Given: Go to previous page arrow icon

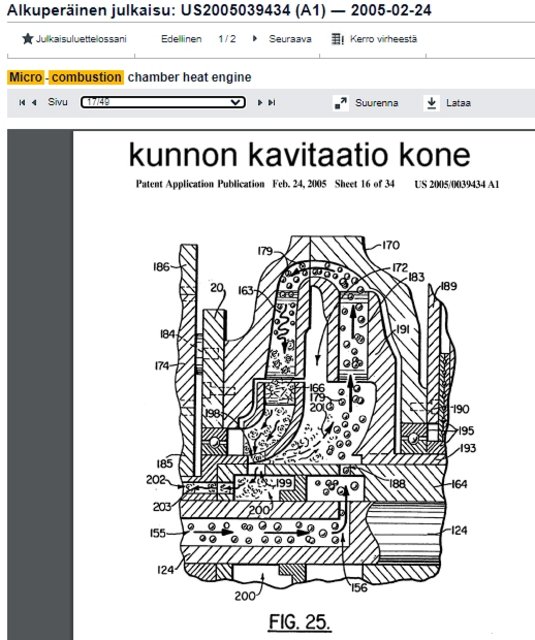Looking at the screenshot, I should (34, 102).
